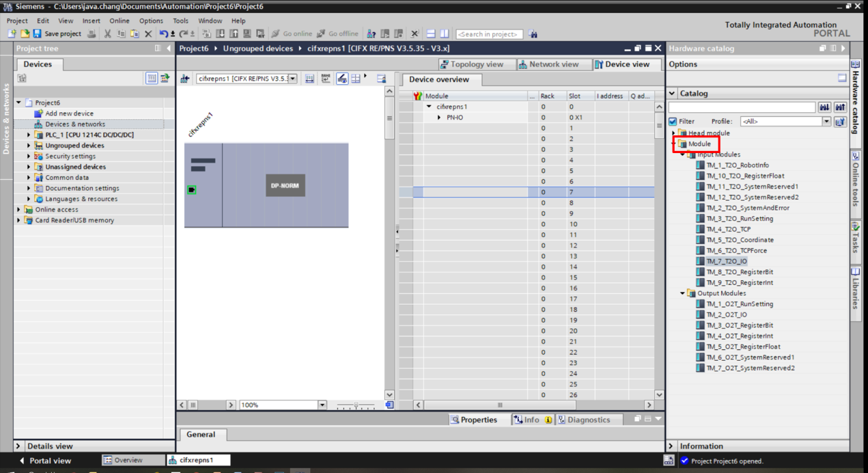The width and height of the screenshot is (868, 473).
Task: Click the zoom slider in device view
Action: [x=356, y=405]
